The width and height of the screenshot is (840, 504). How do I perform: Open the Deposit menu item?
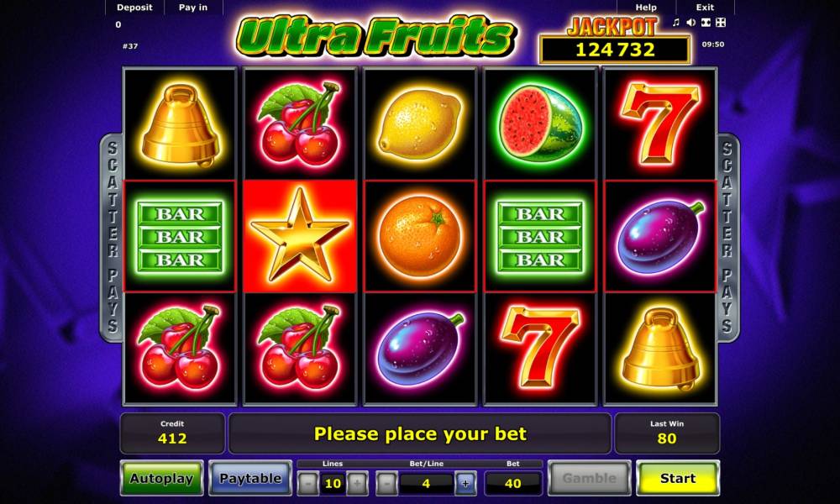click(134, 8)
